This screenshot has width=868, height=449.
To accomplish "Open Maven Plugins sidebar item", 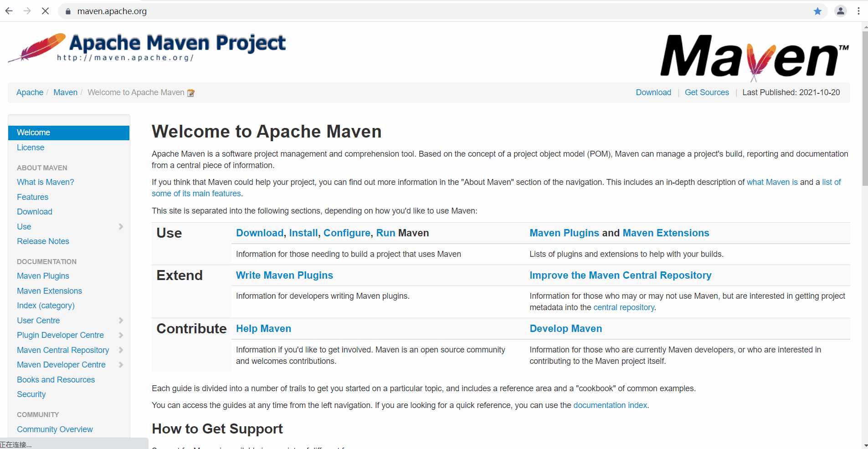I will click(43, 276).
